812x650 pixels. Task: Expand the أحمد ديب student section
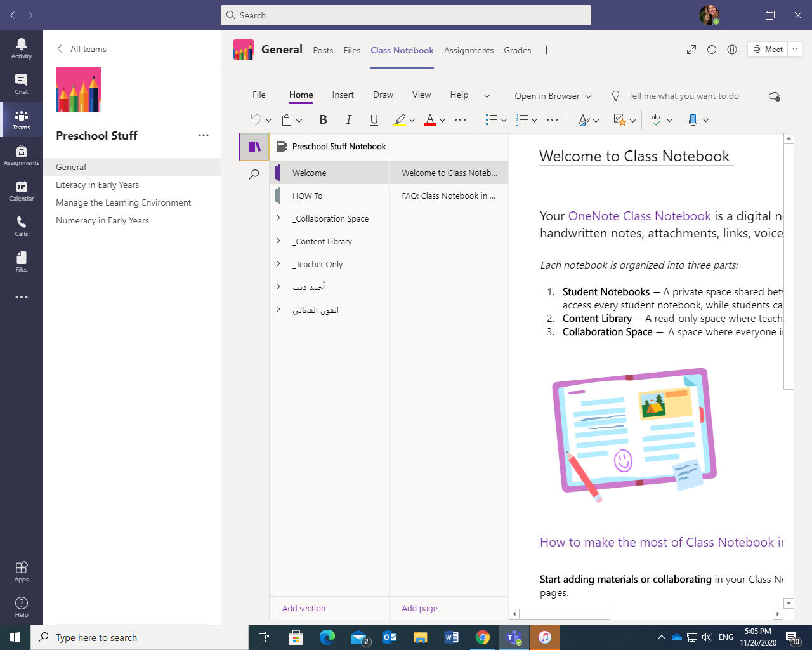point(278,286)
